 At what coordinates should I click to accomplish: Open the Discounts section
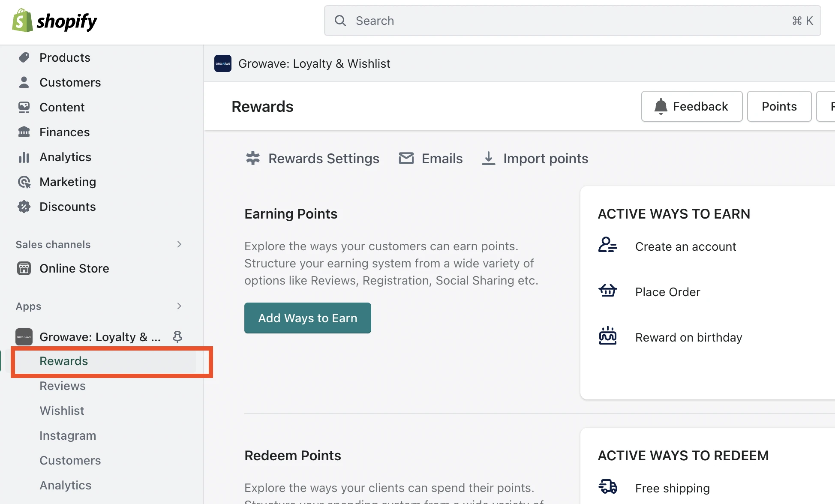[67, 207]
